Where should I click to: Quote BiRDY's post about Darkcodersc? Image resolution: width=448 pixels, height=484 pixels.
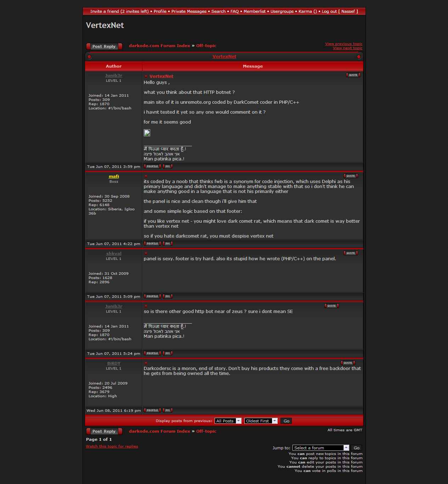347,363
